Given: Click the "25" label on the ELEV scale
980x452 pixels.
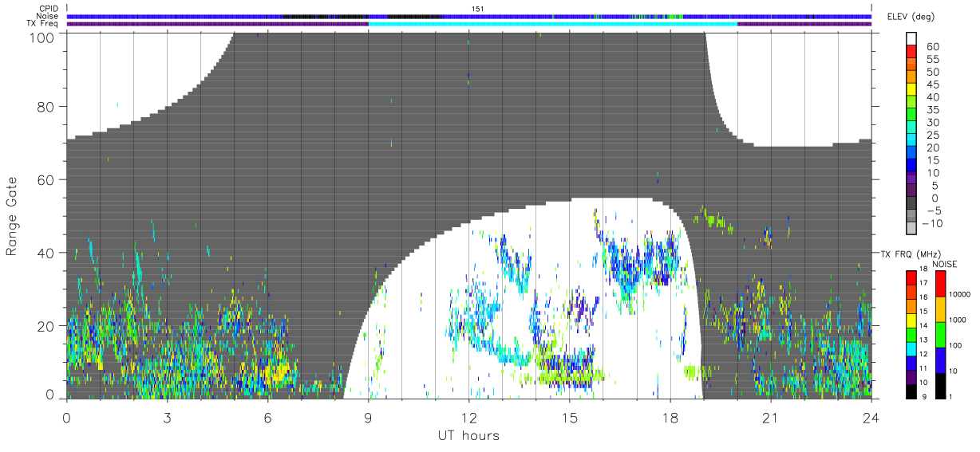Looking at the screenshot, I should pyautogui.click(x=932, y=136).
